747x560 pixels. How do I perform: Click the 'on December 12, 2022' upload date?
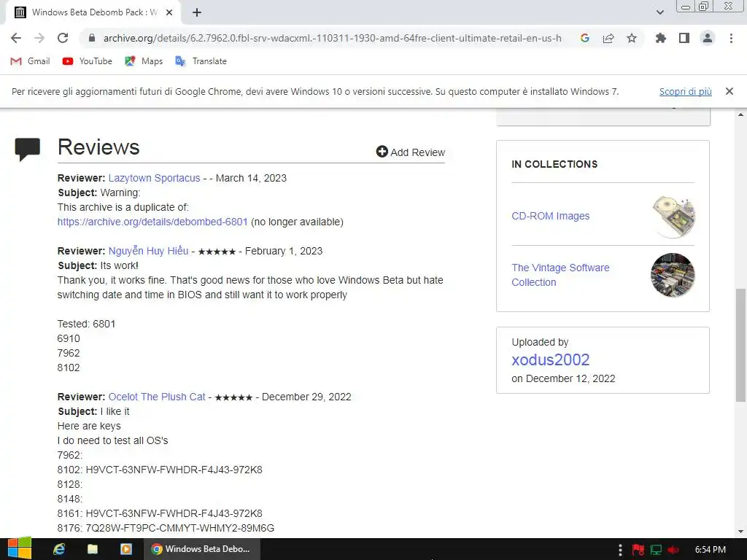(563, 378)
